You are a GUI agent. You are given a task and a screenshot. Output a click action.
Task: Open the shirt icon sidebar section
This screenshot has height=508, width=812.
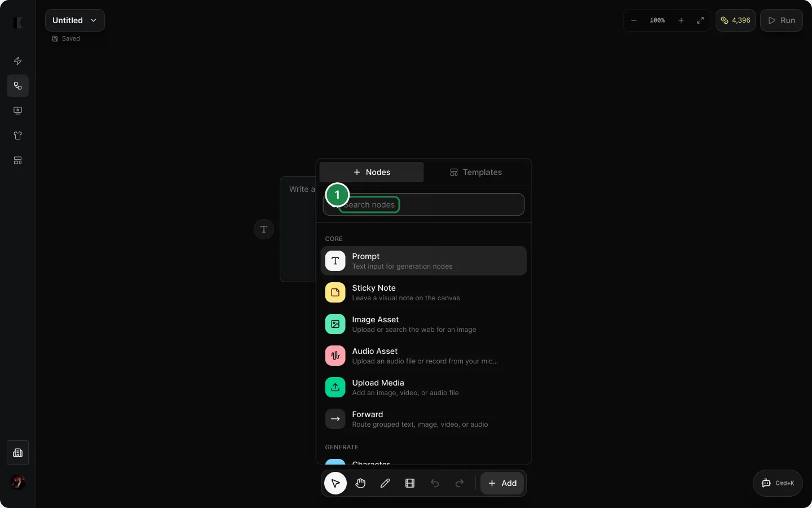(x=18, y=135)
